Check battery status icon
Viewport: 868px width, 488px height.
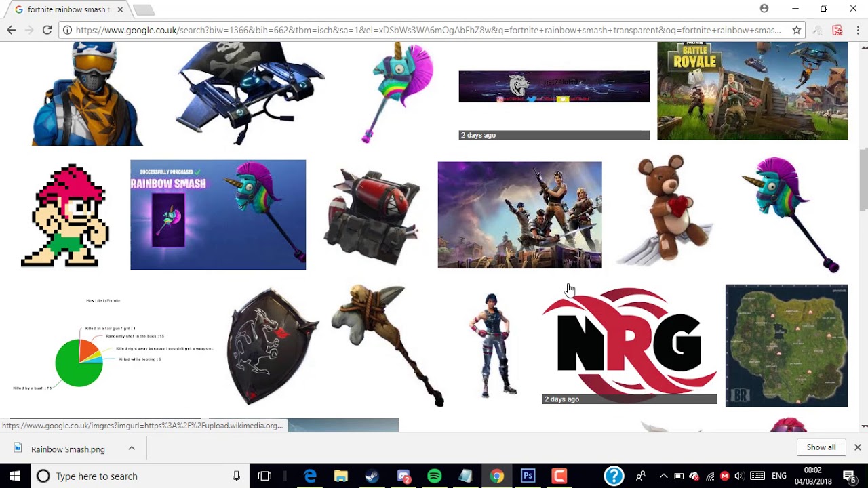(678, 476)
